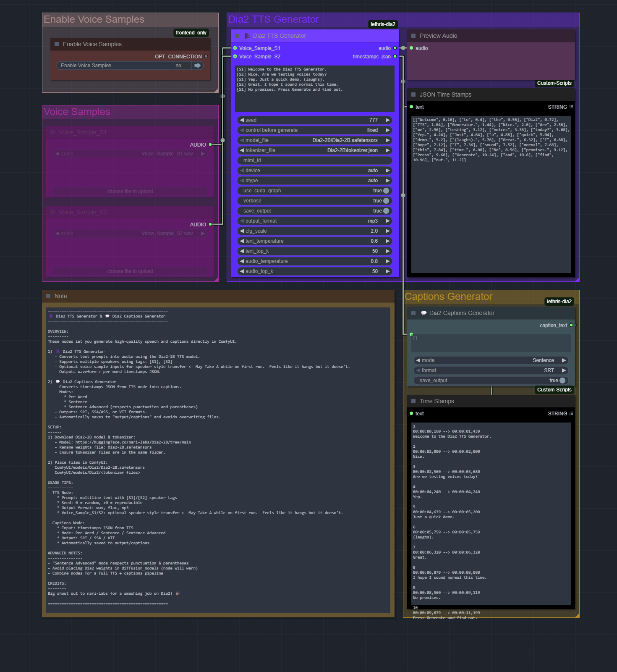Open the captions mode dropdown showing Sentence
This screenshot has height=672, width=617.
pos(491,360)
